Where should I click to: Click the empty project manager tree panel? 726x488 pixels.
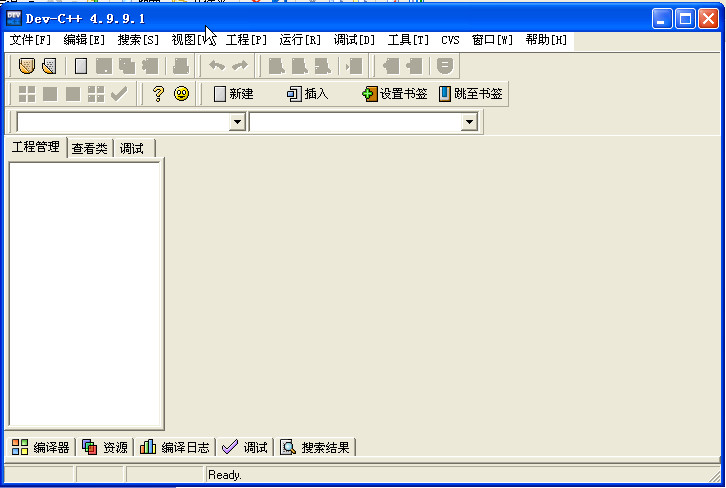(x=84, y=294)
